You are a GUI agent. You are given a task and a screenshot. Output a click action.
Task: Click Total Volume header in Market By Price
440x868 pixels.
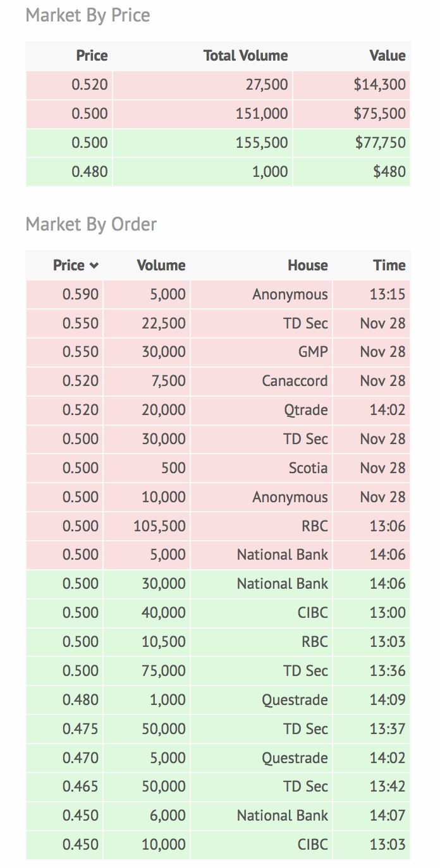[245, 56]
